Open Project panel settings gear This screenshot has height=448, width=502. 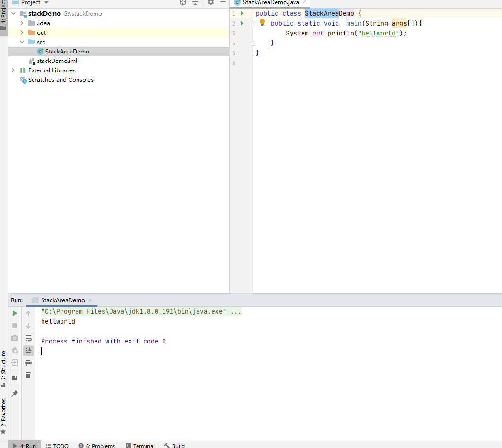tap(211, 2)
